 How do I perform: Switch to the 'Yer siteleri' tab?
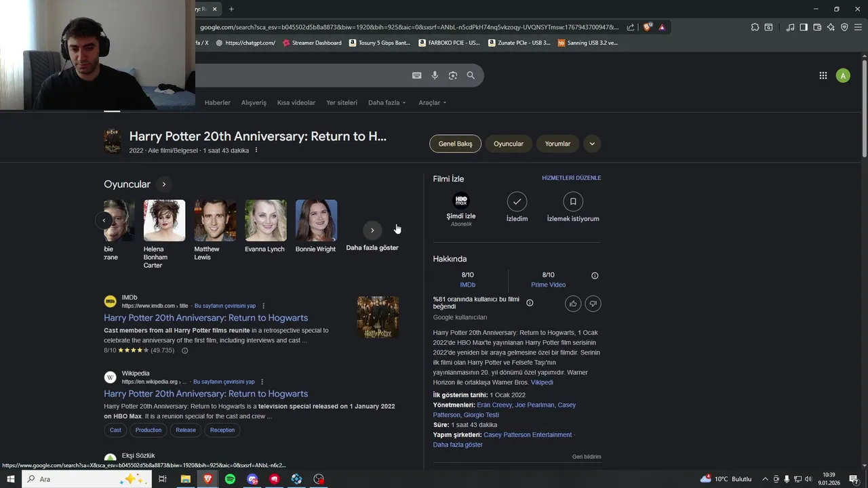pos(342,102)
